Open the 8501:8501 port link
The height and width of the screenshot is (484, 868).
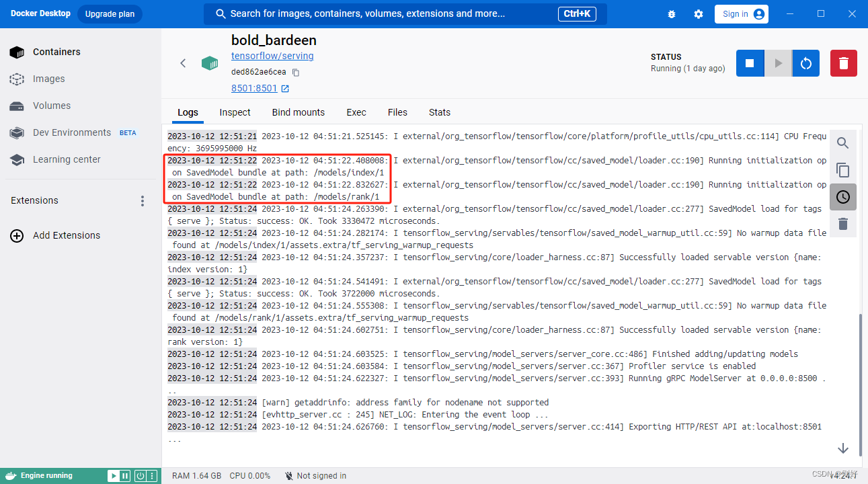pyautogui.click(x=254, y=88)
